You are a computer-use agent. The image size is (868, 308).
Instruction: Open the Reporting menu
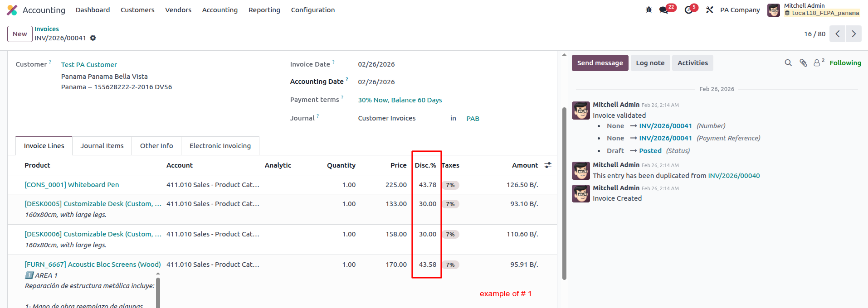click(264, 10)
